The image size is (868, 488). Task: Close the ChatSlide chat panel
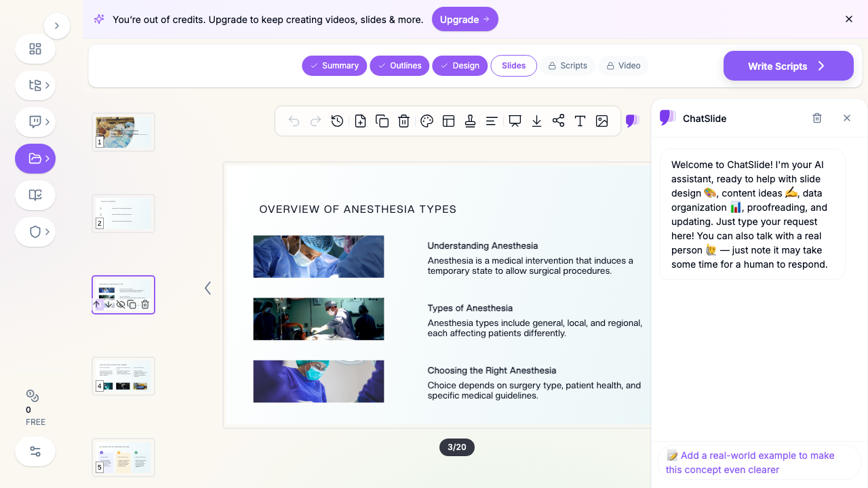tap(847, 118)
